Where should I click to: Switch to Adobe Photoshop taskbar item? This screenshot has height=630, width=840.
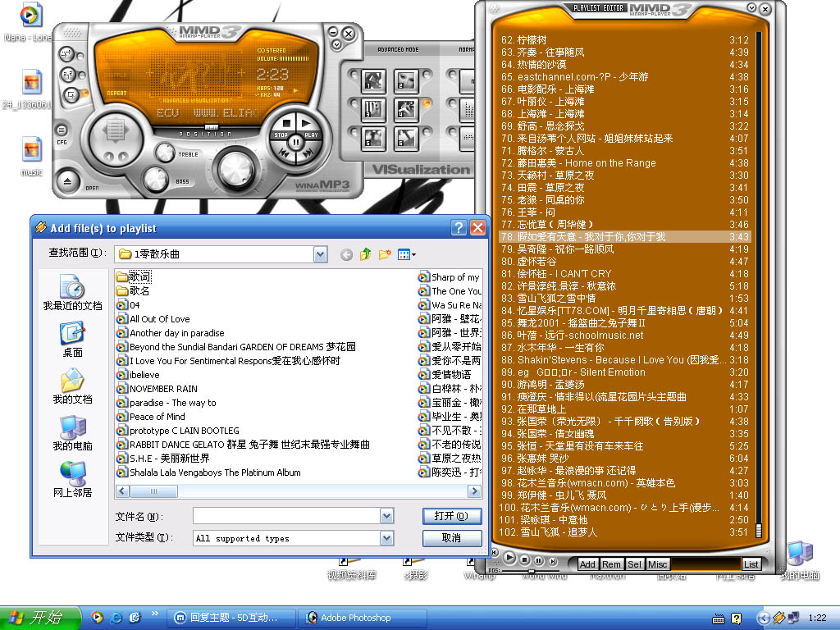[x=362, y=618]
